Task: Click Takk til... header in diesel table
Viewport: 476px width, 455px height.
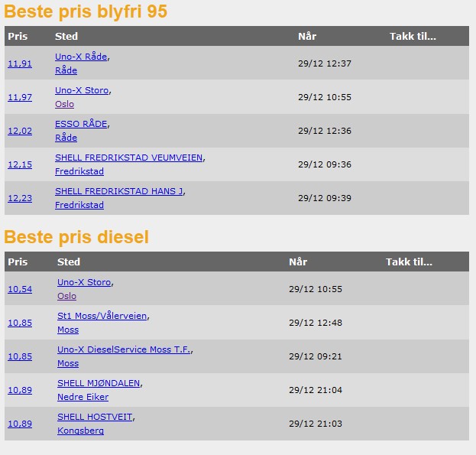Action: 409,262
